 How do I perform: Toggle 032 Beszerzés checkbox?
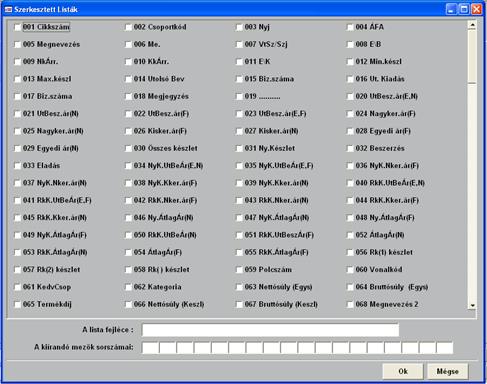[350, 148]
